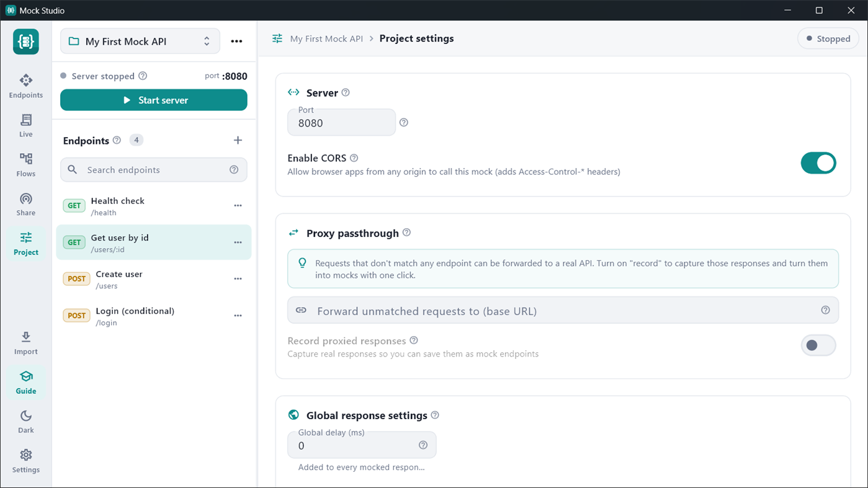This screenshot has height=488, width=868.
Task: Show help for Proxy passthrough
Action: (x=406, y=233)
